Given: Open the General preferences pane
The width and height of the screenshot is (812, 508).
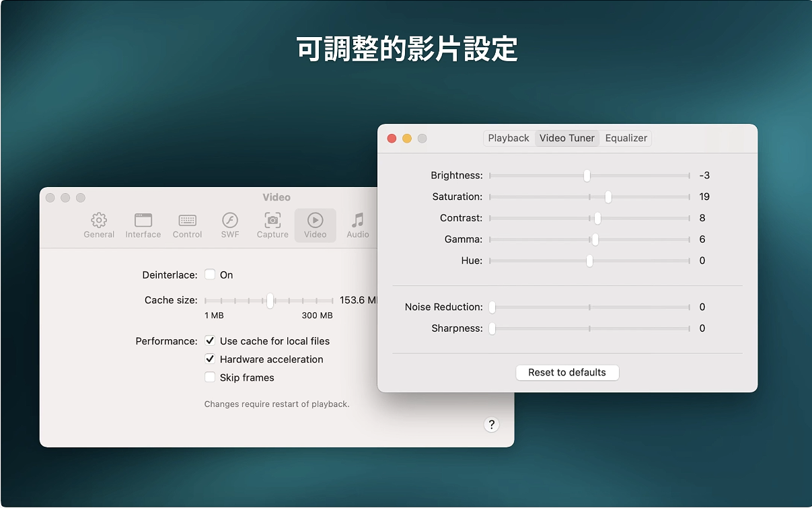Looking at the screenshot, I should pos(99,225).
